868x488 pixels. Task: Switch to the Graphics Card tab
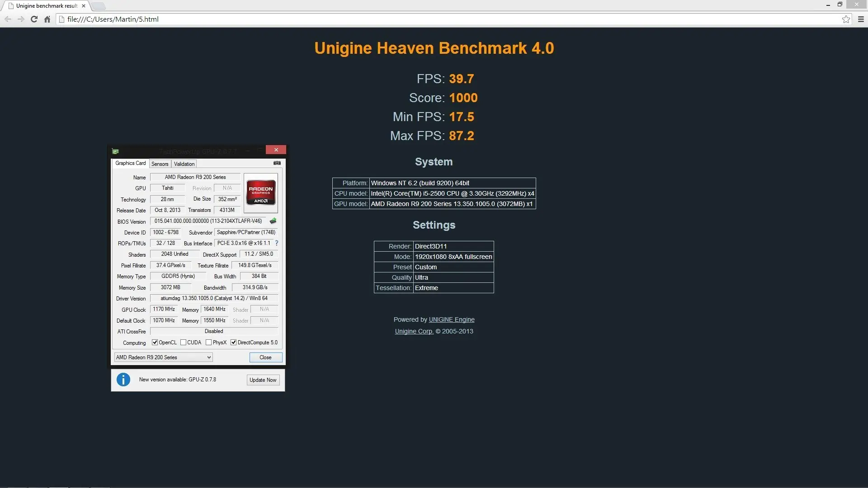131,163
